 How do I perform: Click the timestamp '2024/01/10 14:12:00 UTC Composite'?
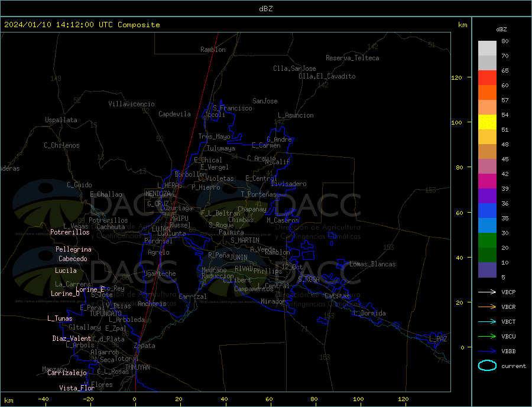point(82,25)
